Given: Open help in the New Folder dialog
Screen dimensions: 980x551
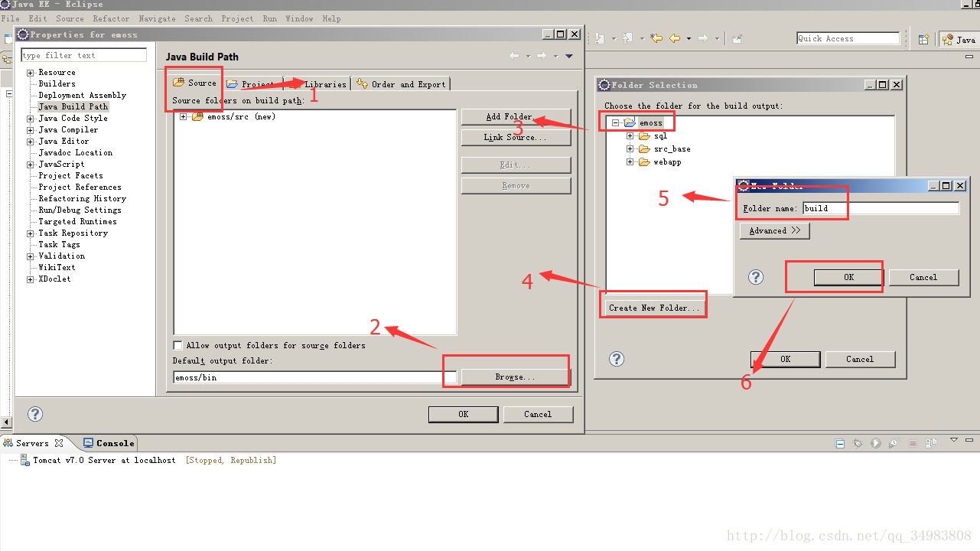Looking at the screenshot, I should (756, 277).
